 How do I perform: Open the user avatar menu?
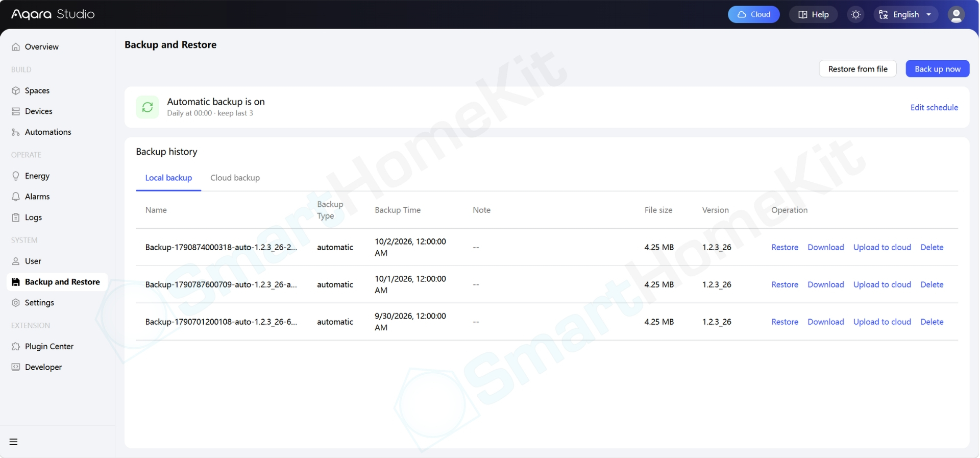pyautogui.click(x=956, y=14)
